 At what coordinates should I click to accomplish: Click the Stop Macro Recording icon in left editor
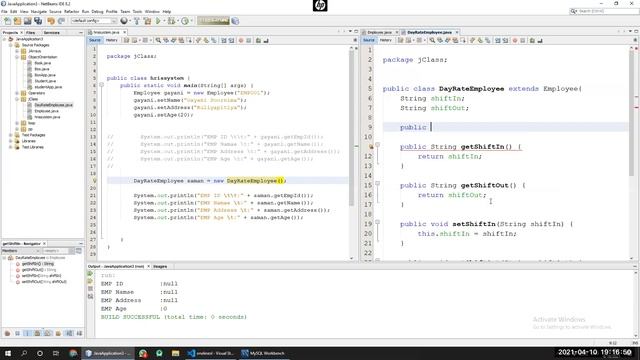(x=249, y=40)
